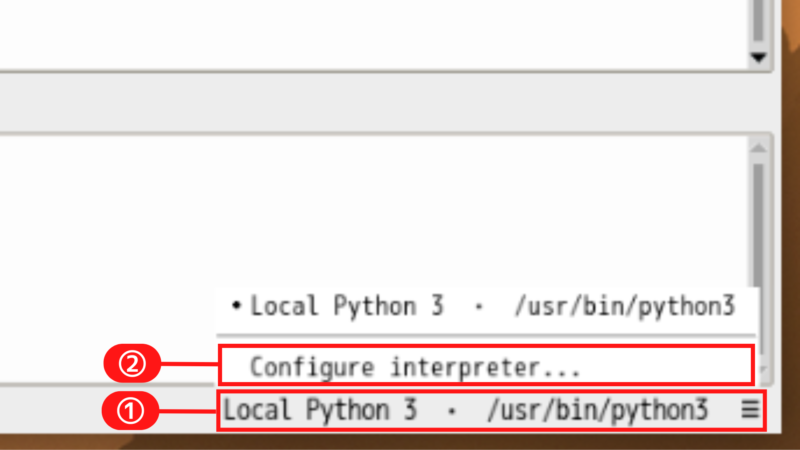Click the bullet beside Local Python 3
Viewport: 800px width, 450px height.
pos(236,306)
